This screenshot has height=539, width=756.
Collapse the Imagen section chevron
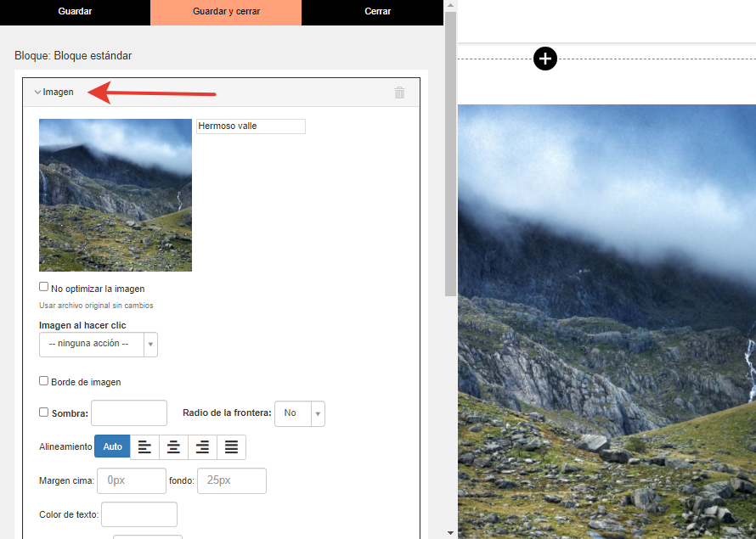37,92
